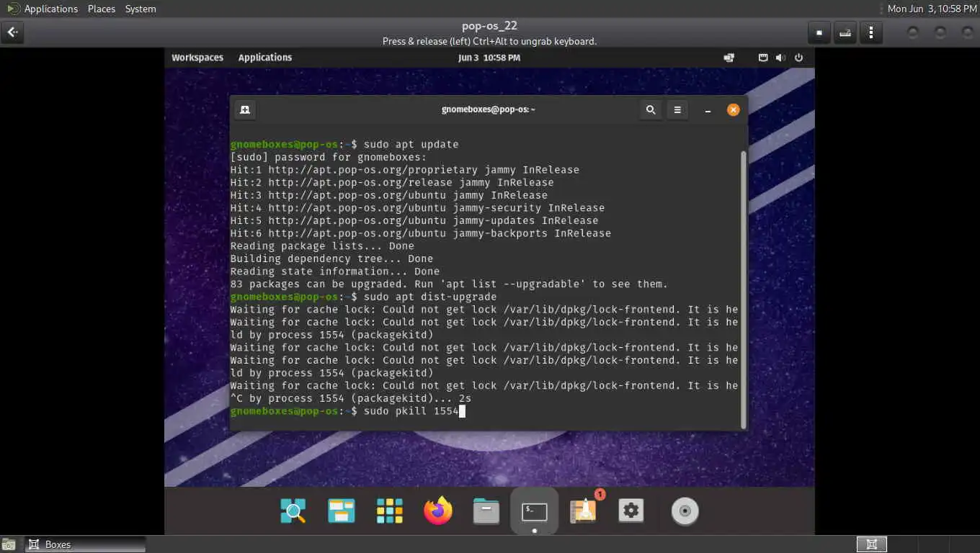Screen dimensions: 980x553
Task: Click 'Reading state information... Done' line
Action: tap(334, 271)
